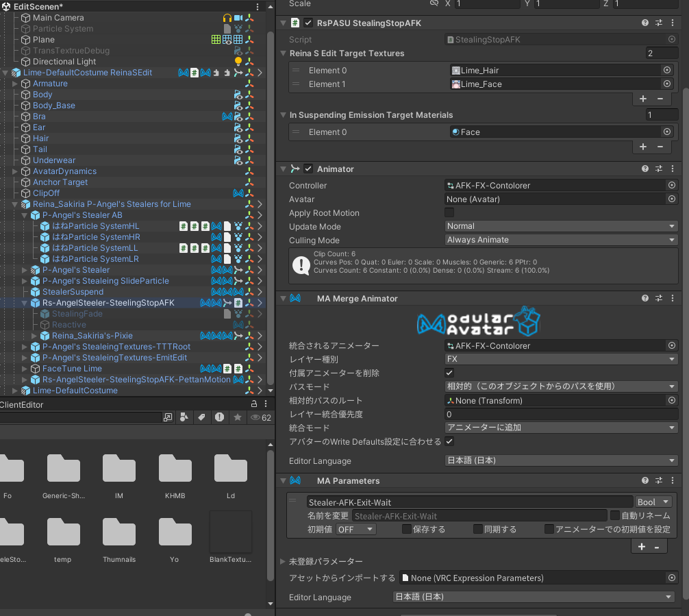Open project browser three-dot menu
Screen dimensions: 689x616
coord(266,404)
